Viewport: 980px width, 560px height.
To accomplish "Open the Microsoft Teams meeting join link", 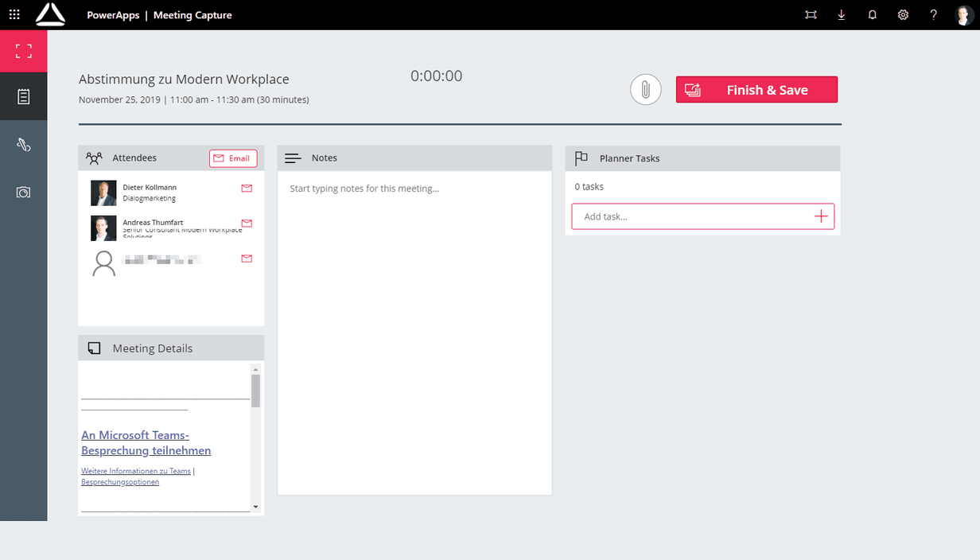I will tap(146, 443).
